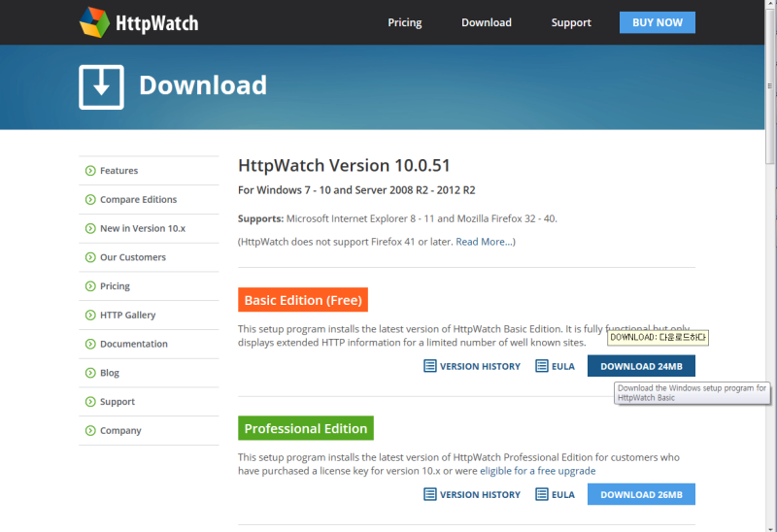Click the DOWNLOAD 24MB button
Screen dimensions: 777x532
click(x=641, y=366)
